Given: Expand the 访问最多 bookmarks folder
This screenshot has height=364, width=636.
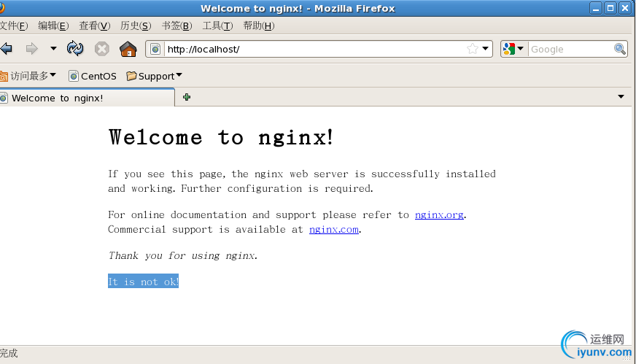Looking at the screenshot, I should 28,76.
